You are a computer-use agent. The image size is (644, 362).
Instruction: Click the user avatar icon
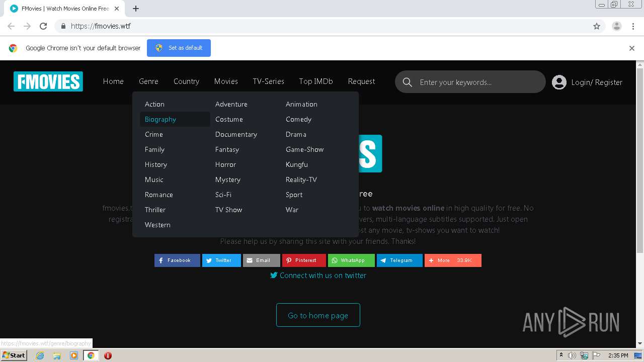[559, 82]
